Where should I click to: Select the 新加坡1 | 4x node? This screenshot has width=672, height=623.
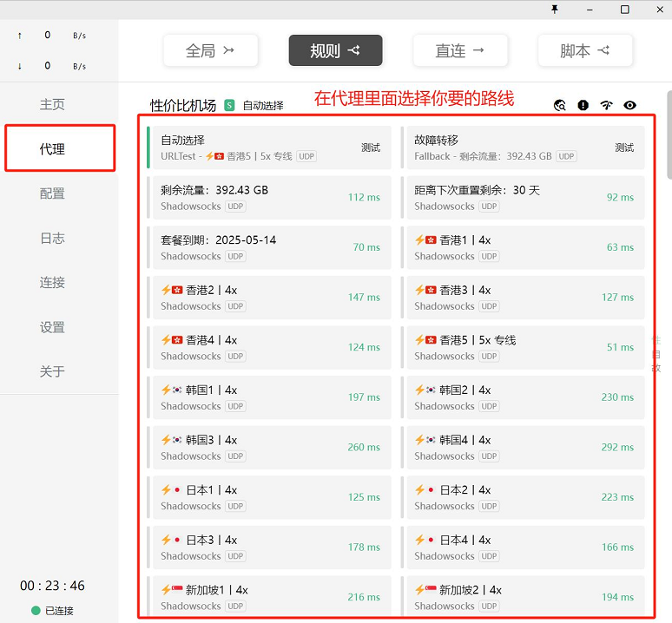coord(269,596)
